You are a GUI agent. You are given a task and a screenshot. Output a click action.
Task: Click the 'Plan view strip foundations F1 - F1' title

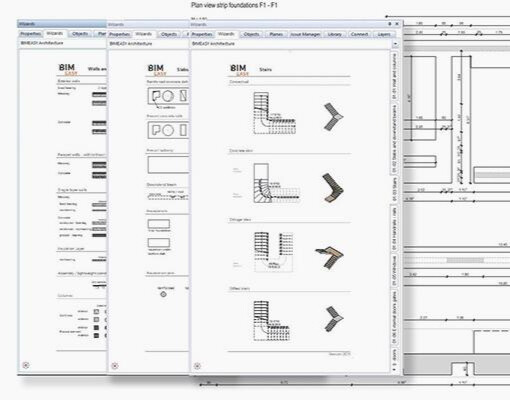[234, 5]
